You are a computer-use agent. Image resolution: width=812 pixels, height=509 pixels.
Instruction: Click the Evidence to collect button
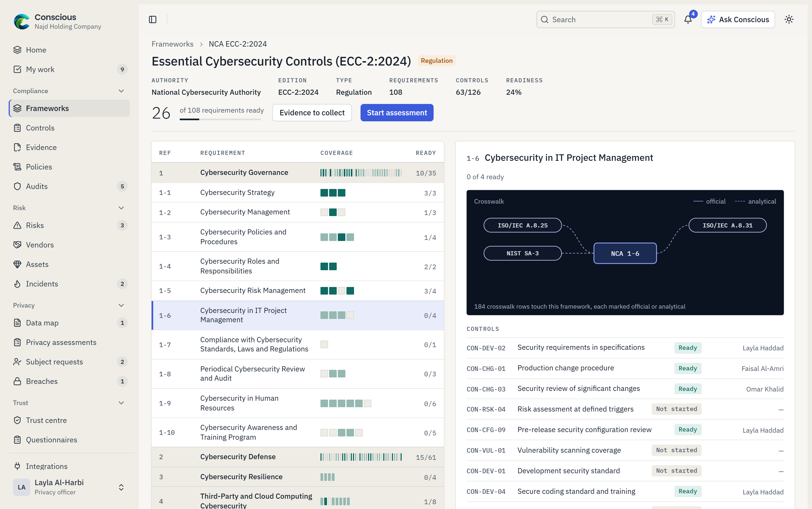click(x=312, y=113)
